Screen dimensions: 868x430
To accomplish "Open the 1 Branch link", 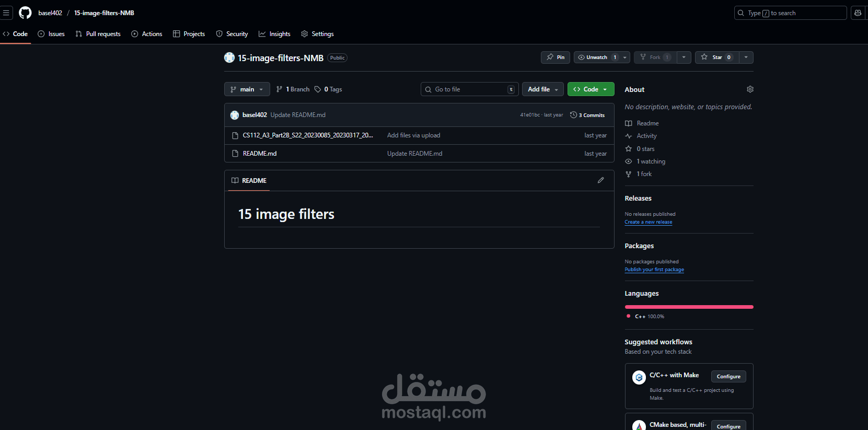I will (x=293, y=89).
